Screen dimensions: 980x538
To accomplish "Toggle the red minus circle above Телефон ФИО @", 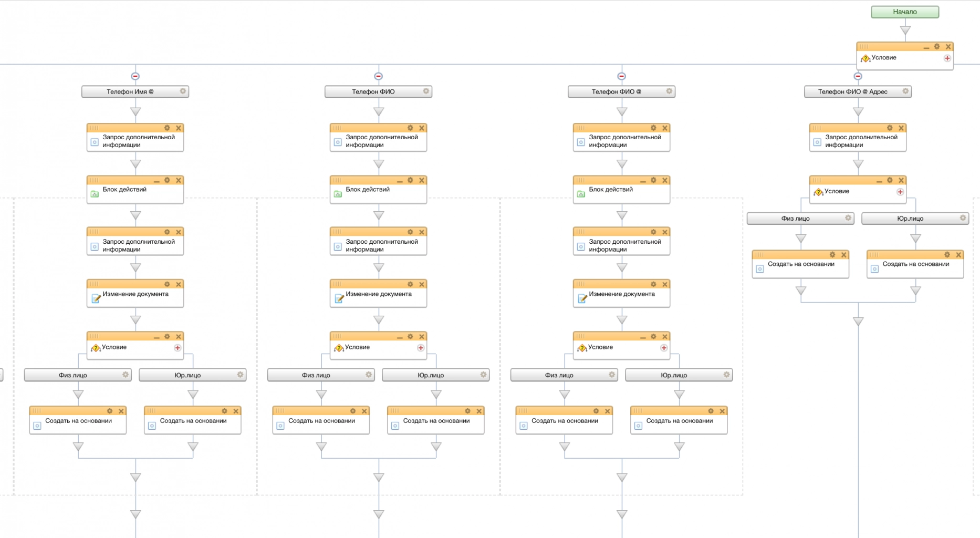I will (x=621, y=76).
